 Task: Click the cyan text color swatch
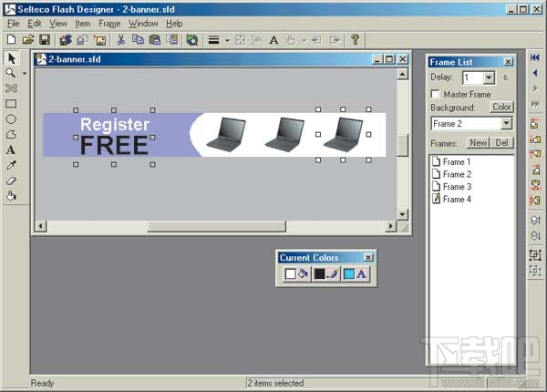coord(349,274)
